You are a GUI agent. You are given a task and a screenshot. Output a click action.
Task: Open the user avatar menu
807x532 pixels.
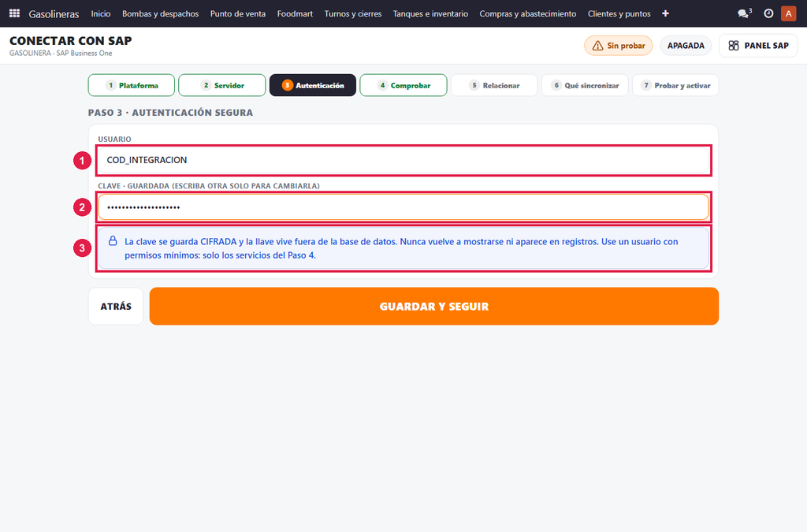[788, 13]
